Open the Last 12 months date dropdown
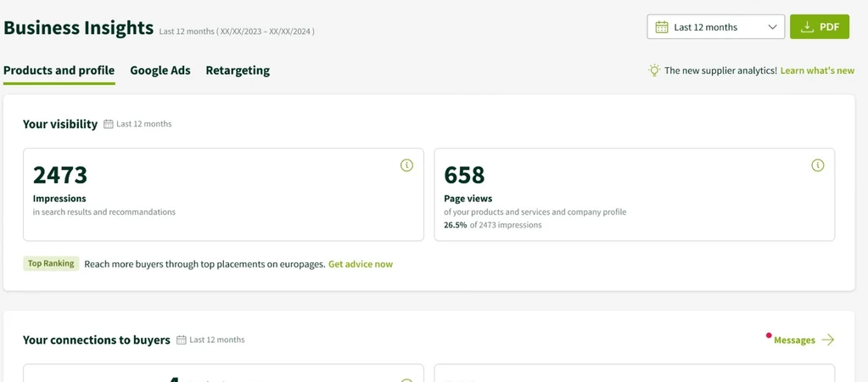Screen dimensions: 868x382 [715, 26]
